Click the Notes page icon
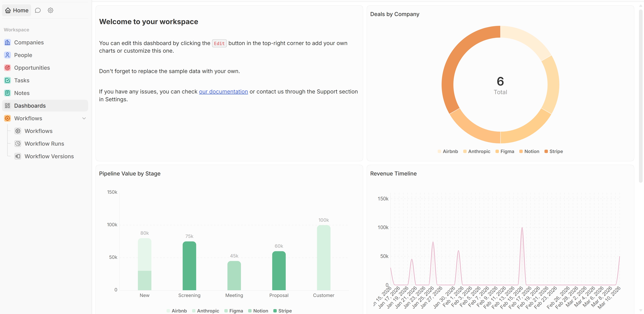The image size is (644, 314). [x=7, y=93]
